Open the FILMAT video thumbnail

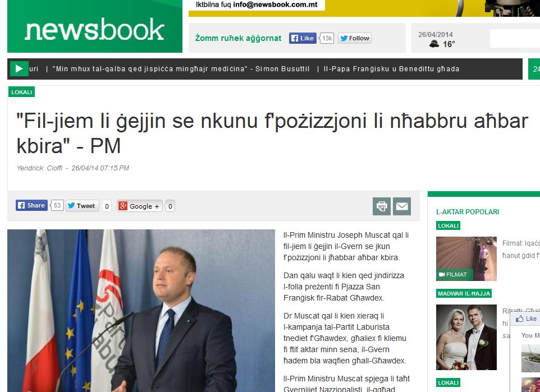pyautogui.click(x=466, y=259)
